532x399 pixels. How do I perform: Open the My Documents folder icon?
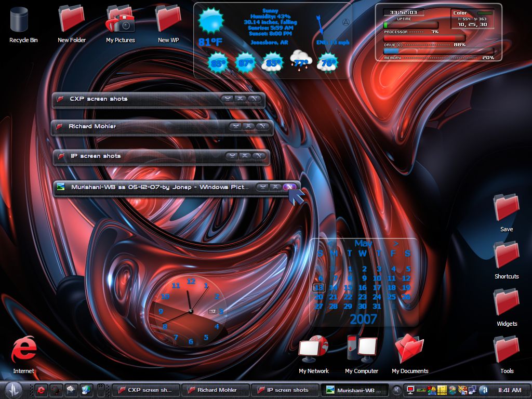pos(409,350)
